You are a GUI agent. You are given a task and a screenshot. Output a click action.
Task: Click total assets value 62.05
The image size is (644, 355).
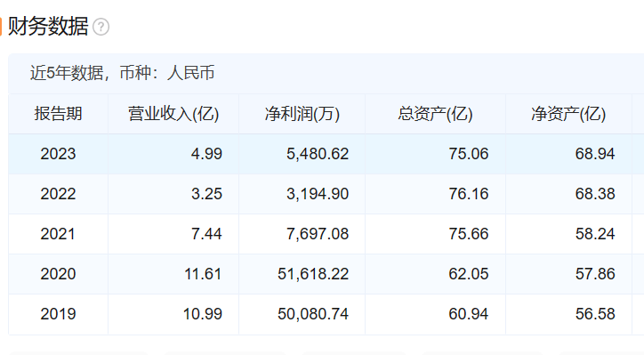click(469, 274)
